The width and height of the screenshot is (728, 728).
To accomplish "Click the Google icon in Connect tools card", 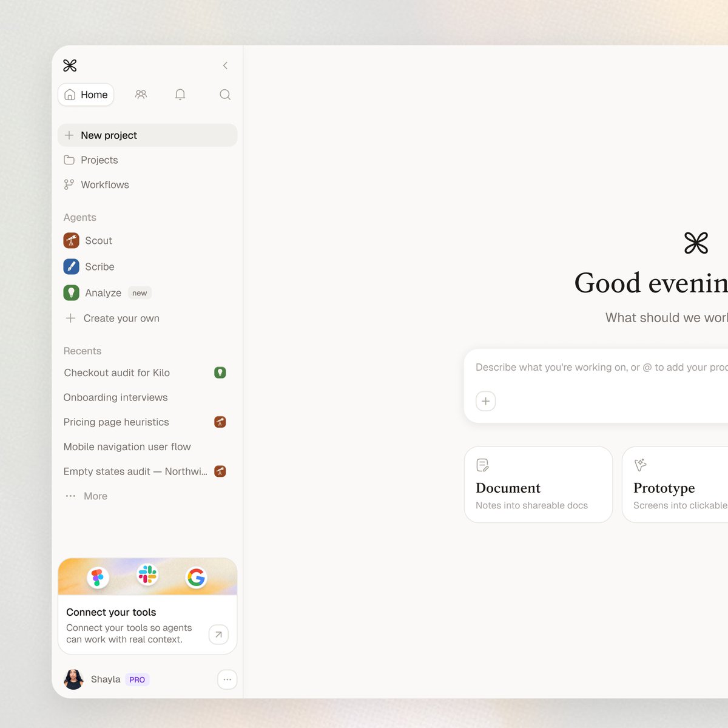I will coord(197,578).
